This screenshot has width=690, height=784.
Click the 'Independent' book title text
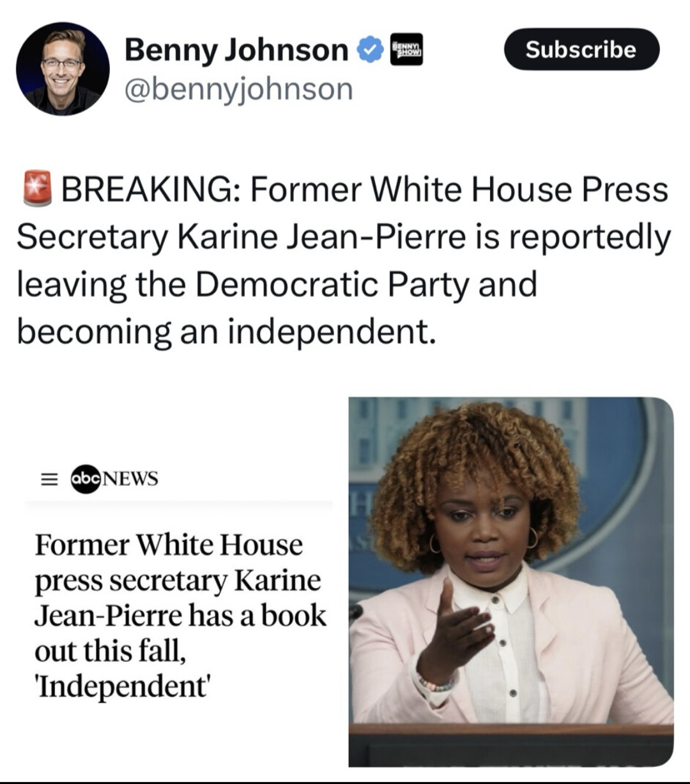click(123, 686)
